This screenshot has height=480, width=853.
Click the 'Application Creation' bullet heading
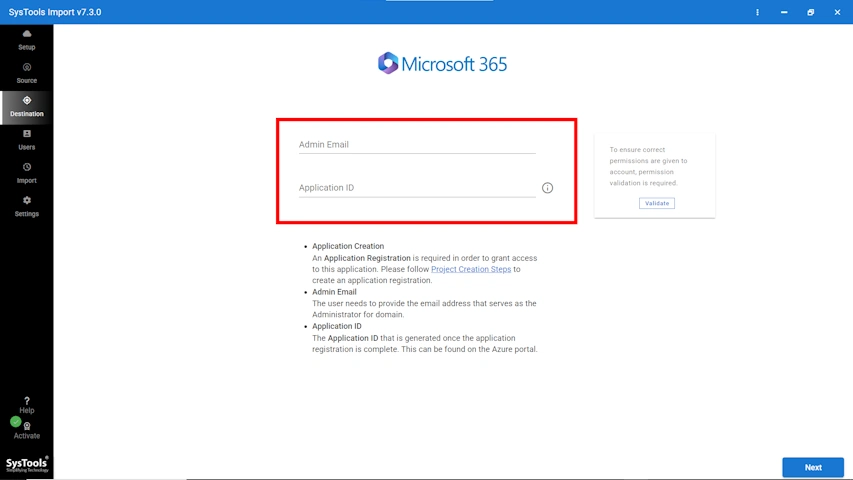pyautogui.click(x=348, y=246)
